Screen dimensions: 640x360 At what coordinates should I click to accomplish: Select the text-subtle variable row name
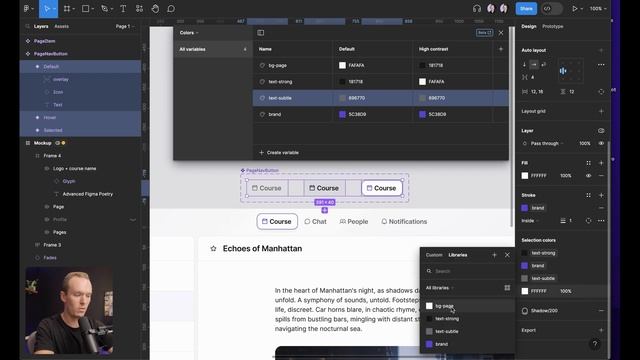280,98
